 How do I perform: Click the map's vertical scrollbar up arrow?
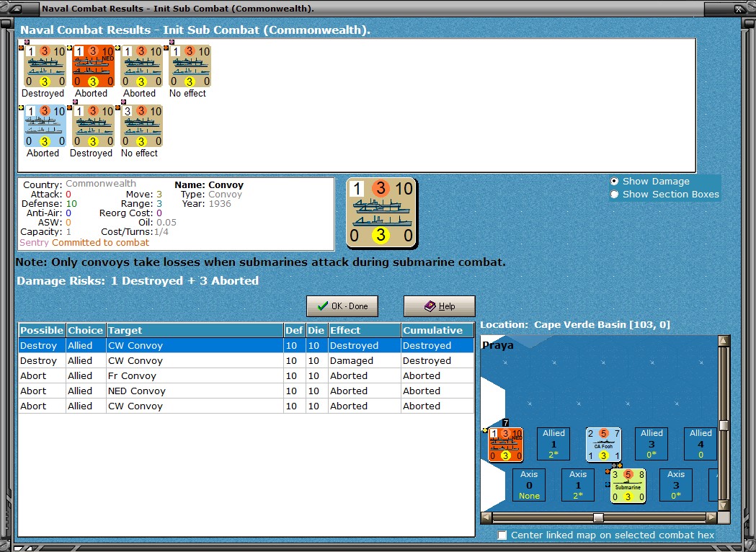[x=724, y=342]
